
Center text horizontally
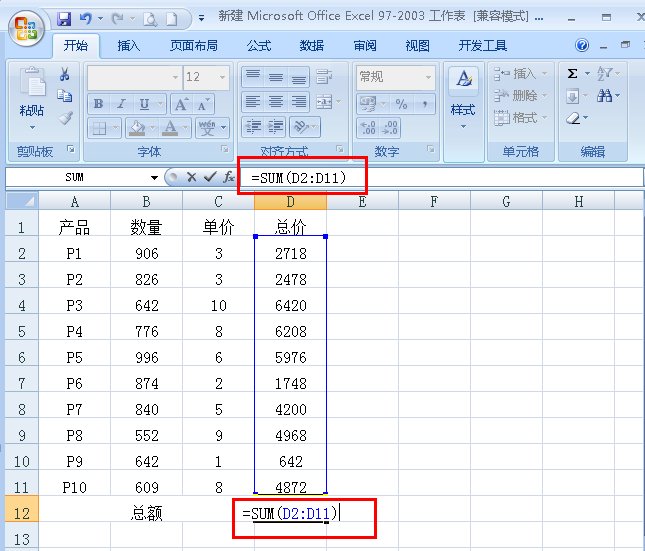[276, 101]
